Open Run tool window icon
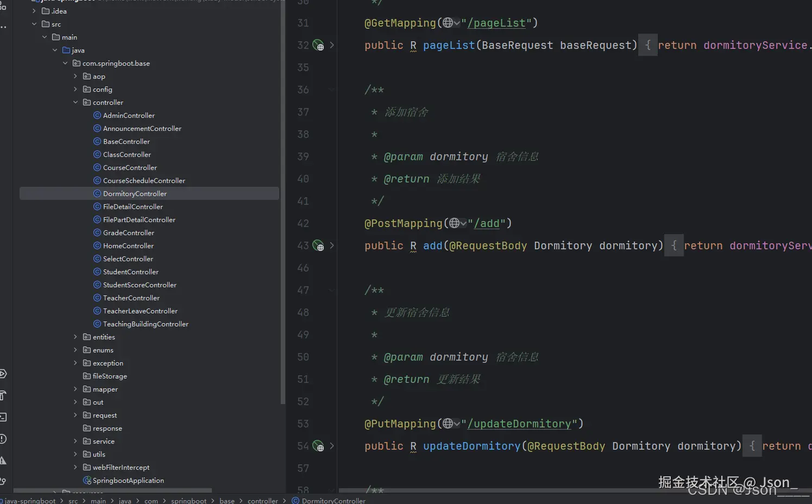The width and height of the screenshot is (812, 504). 3,374
